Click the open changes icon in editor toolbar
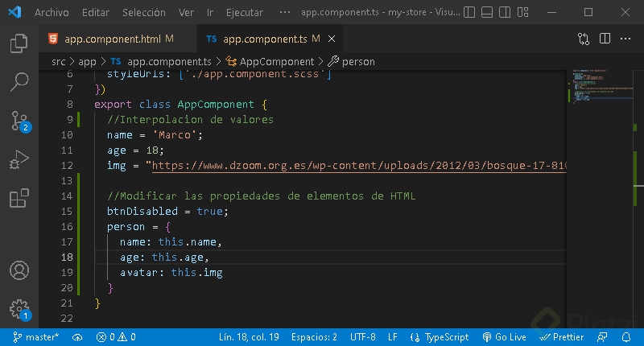The height and width of the screenshot is (346, 644). (584, 39)
